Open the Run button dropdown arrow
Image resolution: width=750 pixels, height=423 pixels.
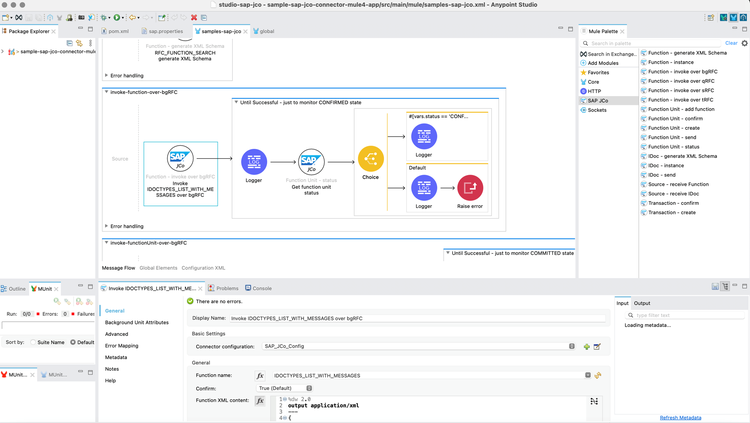123,18
